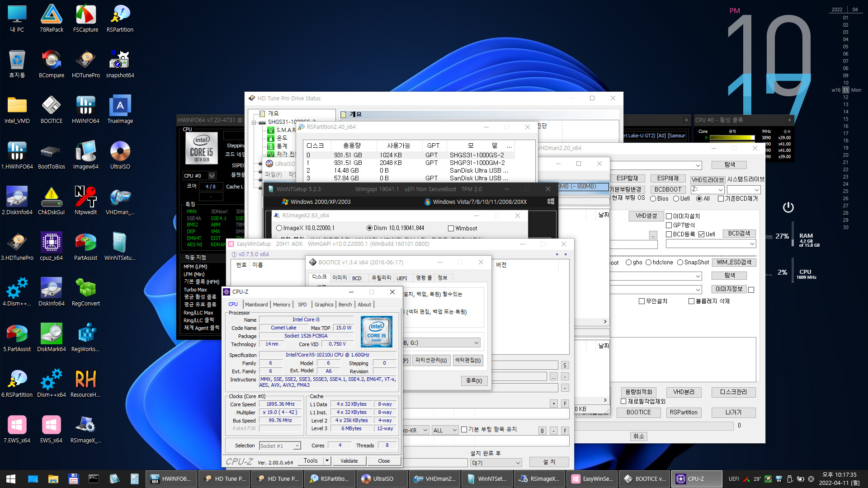Open the drive dropdown showing G:) in BOOTICE
The width and height of the screenshot is (868, 488).
[476, 343]
